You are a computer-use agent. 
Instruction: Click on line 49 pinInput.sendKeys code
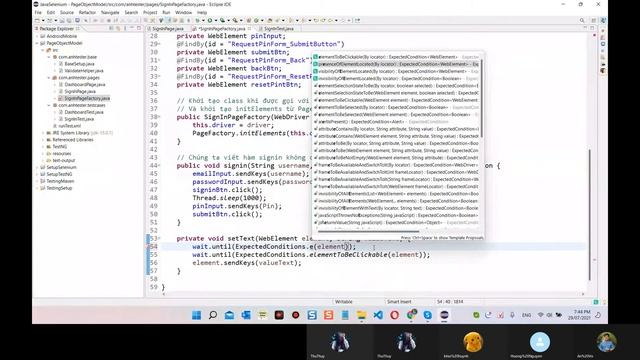237,206
